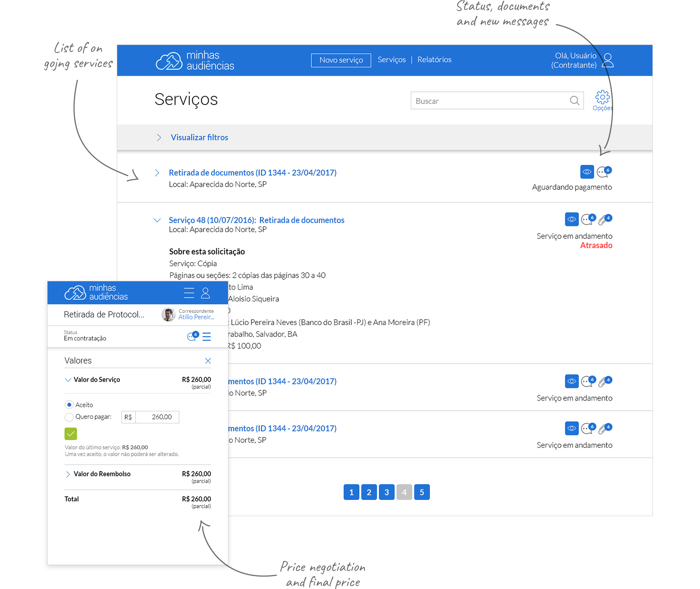Go to page 5 of results

[x=421, y=492]
